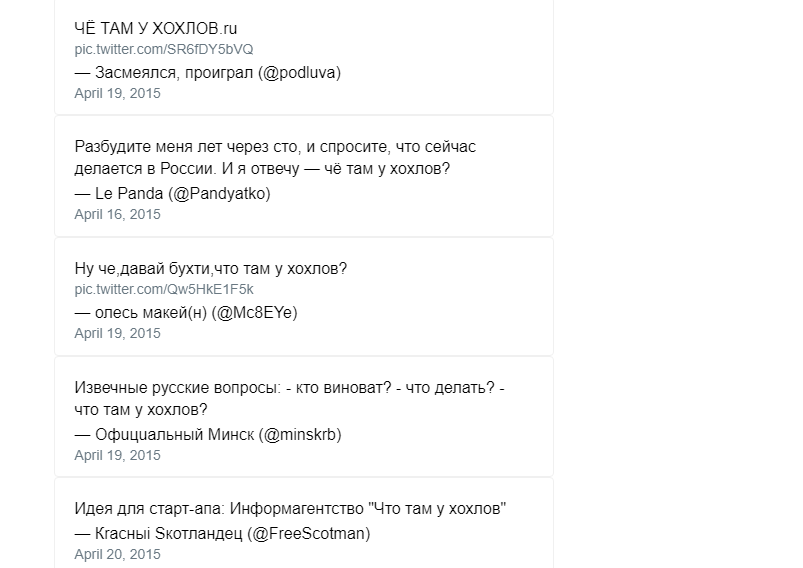The image size is (803, 568).
Task: Click the second line "делается в России" of the Le Panda tweet
Action: coord(262,169)
